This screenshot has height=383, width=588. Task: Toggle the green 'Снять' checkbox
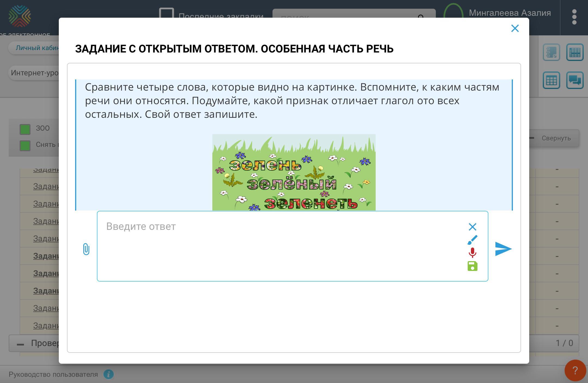pos(25,146)
